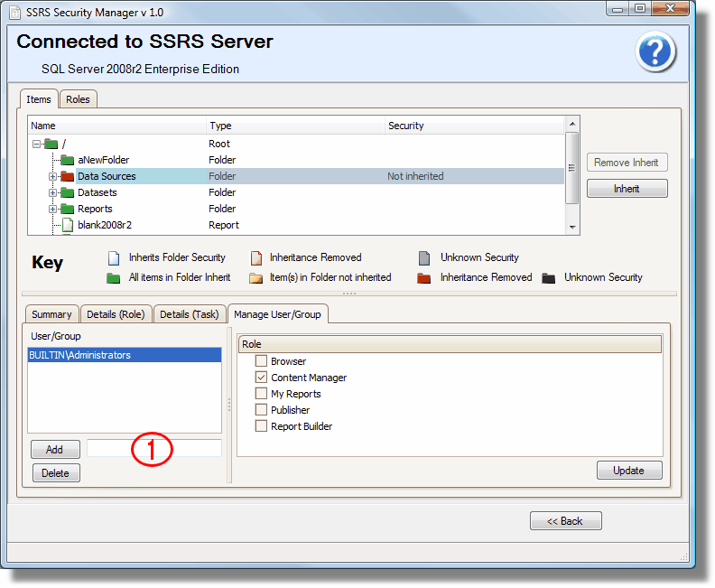
Task: Focus the new user/group text field
Action: [153, 448]
